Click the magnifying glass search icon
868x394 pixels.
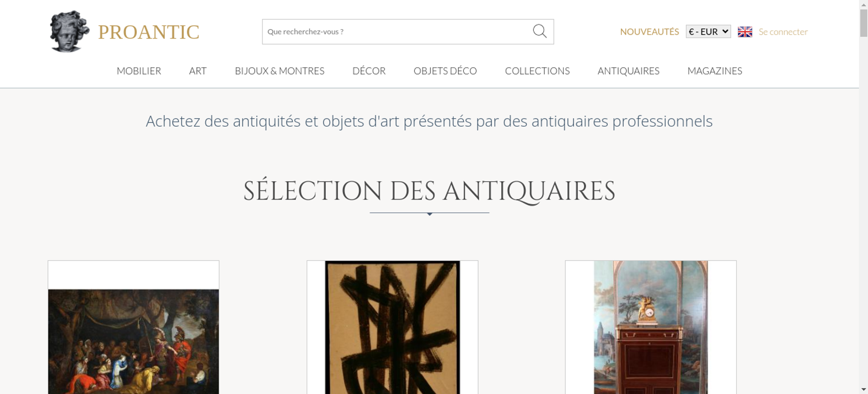[539, 31]
